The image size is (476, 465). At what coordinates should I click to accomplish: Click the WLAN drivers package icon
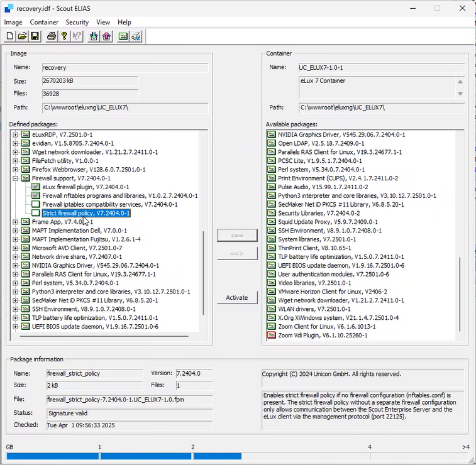(x=271, y=309)
